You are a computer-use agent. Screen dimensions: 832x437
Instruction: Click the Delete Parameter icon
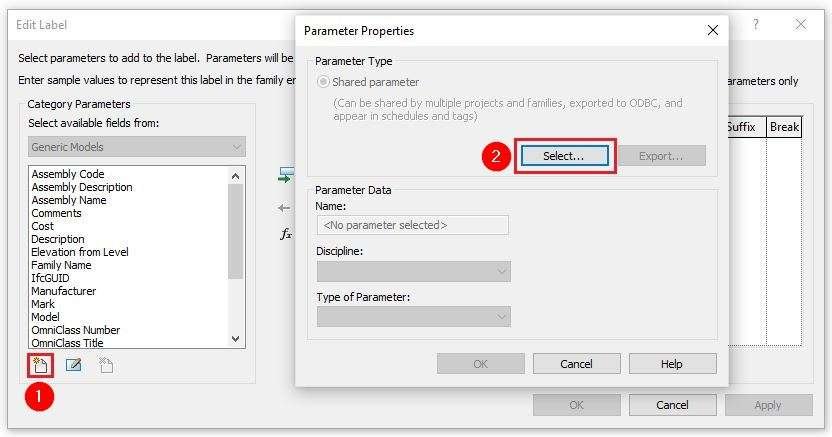[106, 364]
